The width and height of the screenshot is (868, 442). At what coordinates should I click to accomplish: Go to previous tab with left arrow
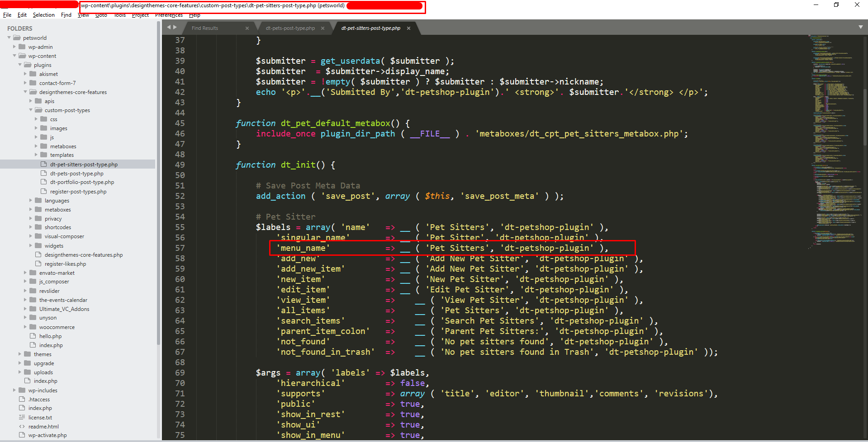(x=169, y=27)
